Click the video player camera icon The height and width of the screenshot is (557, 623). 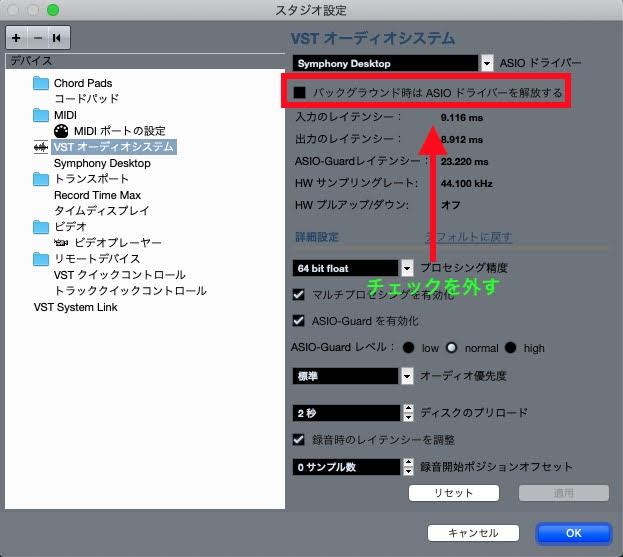(x=61, y=243)
